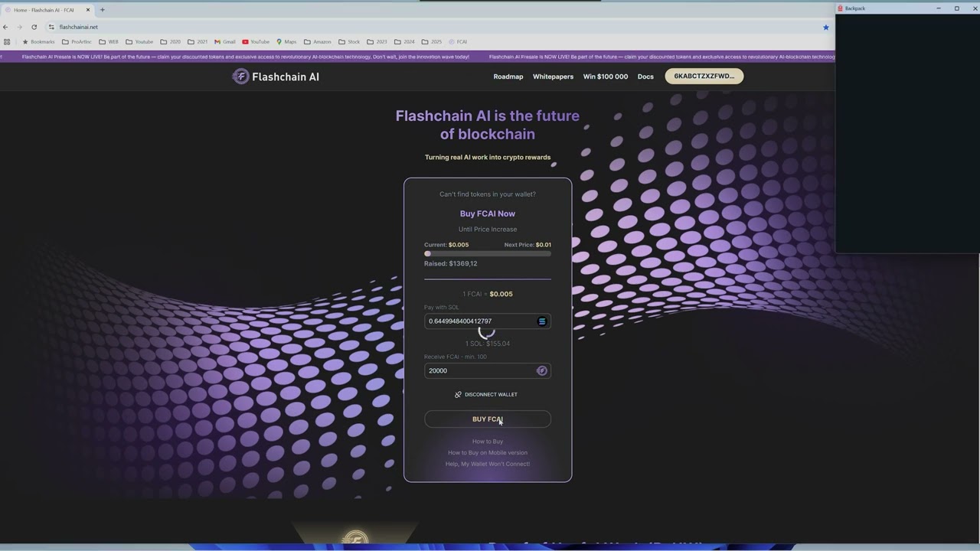Screen dimensions: 980x551
Task: Click the browser back arrow
Action: (5, 27)
